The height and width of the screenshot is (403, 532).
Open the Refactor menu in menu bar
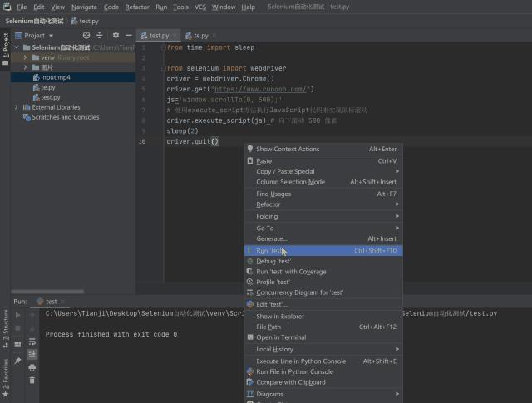pos(137,7)
